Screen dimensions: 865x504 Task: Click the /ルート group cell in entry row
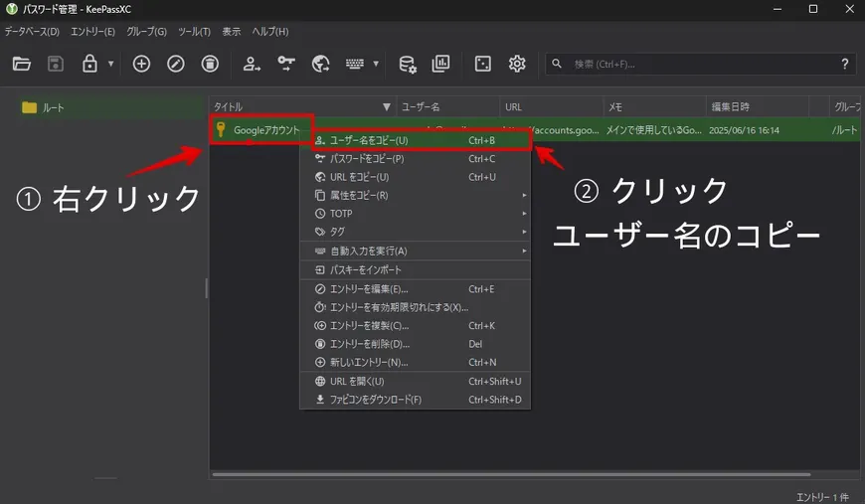844,130
